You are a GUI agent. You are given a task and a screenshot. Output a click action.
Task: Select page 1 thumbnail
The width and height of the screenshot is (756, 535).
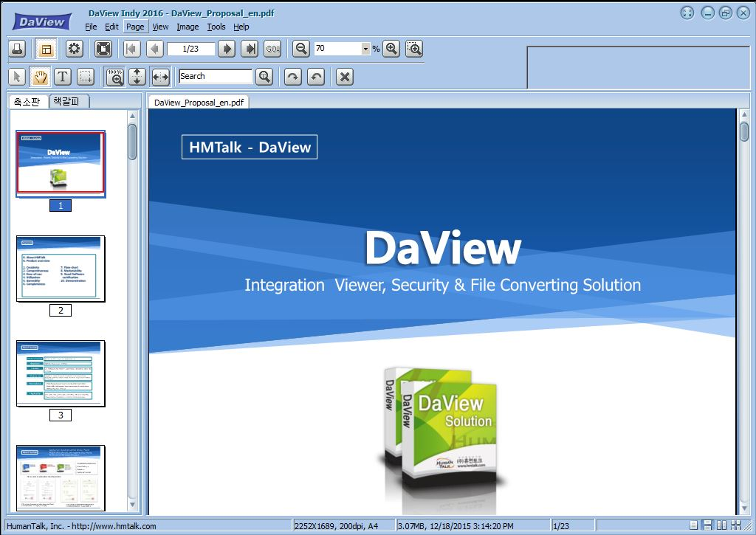click(x=61, y=164)
